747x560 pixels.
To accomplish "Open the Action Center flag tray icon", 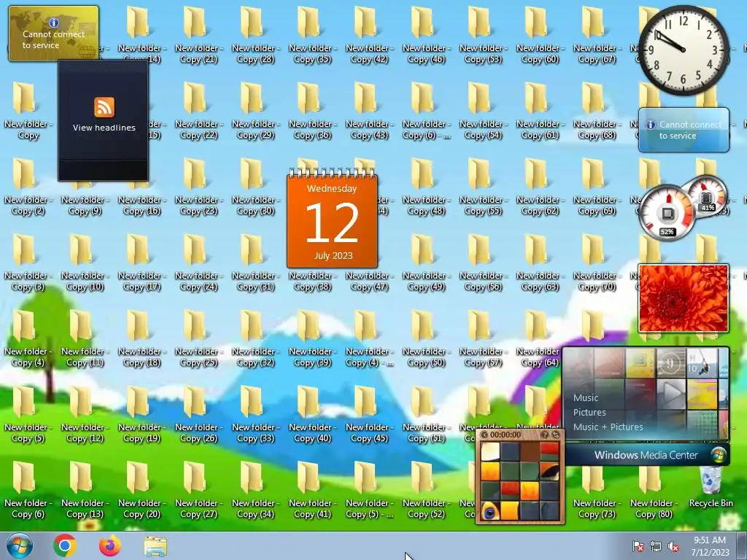I will (638, 546).
